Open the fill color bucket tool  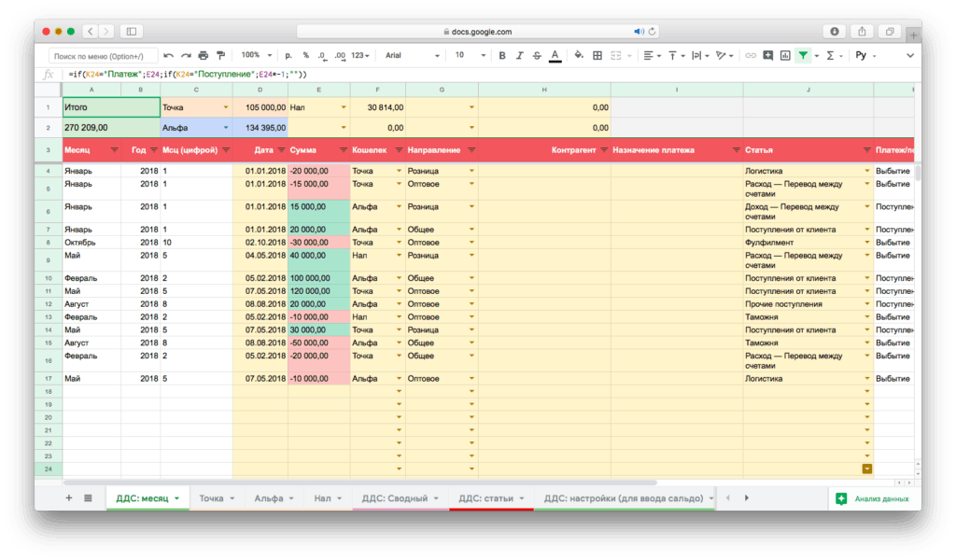point(579,56)
